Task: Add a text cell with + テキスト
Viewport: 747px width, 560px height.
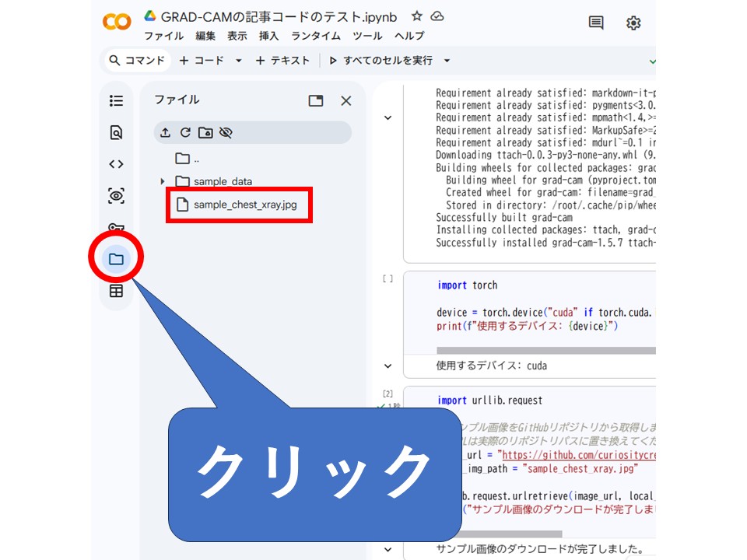Action: coord(282,61)
